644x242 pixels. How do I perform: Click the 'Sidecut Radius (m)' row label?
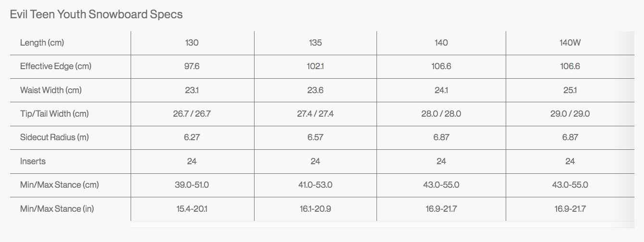(55, 137)
